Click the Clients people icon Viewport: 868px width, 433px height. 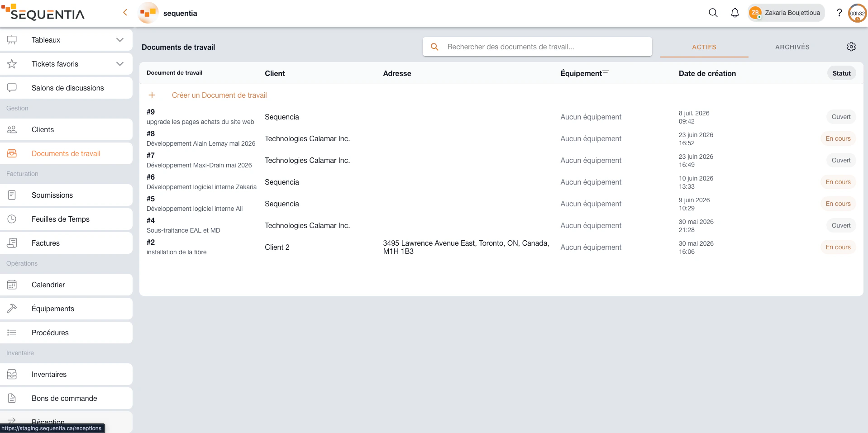[x=12, y=129]
